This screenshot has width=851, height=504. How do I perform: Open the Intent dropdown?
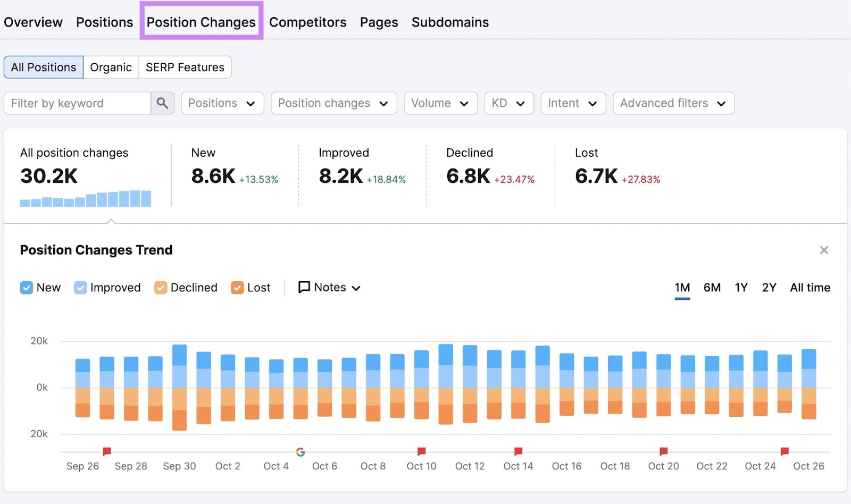573,103
